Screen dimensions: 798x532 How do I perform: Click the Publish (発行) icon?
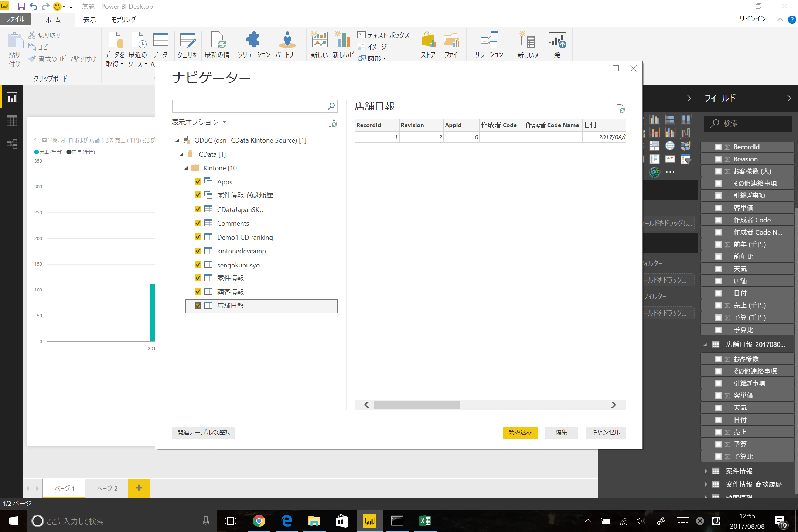[558, 44]
